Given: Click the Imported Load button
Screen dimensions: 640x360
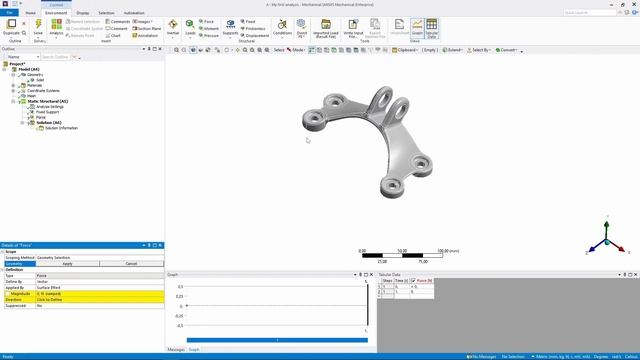Looking at the screenshot, I should pyautogui.click(x=326, y=28).
